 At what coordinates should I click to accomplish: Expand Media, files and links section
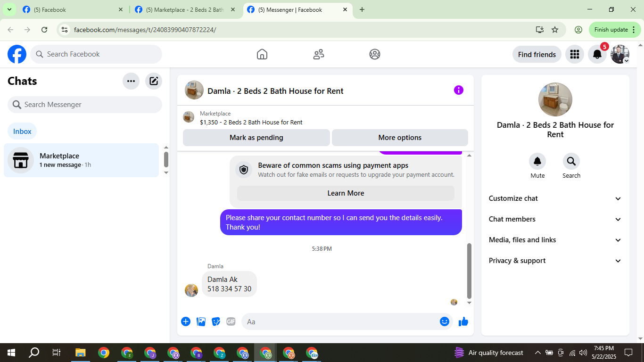[555, 240]
